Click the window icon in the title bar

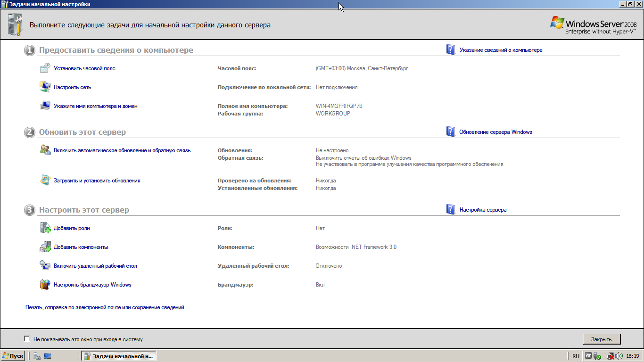click(x=5, y=4)
